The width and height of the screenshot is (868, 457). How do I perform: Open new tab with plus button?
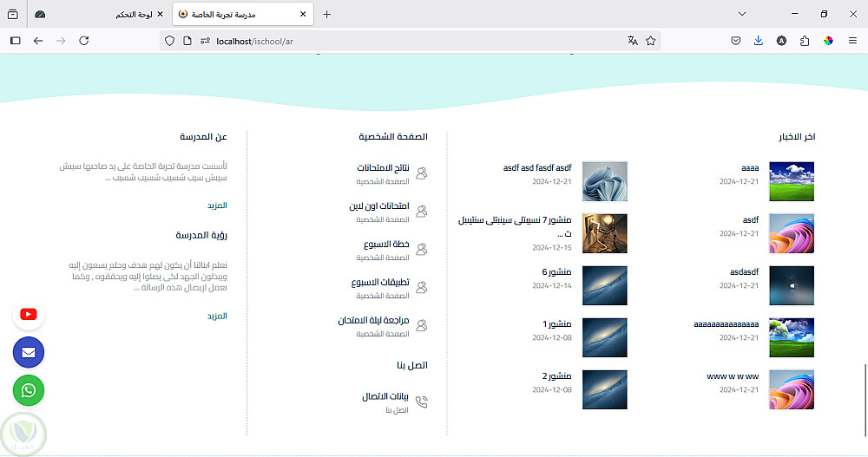[x=326, y=15]
